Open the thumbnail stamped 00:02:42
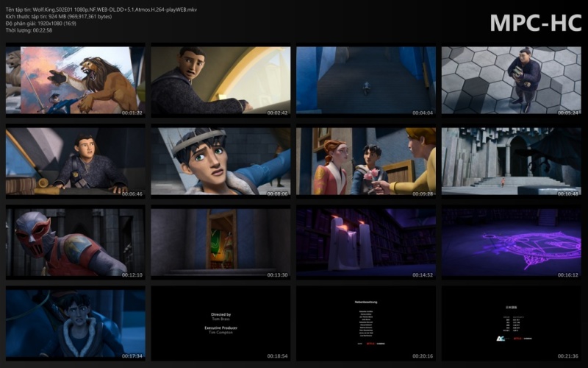Screen dimensions: 588x368 [x=220, y=80]
